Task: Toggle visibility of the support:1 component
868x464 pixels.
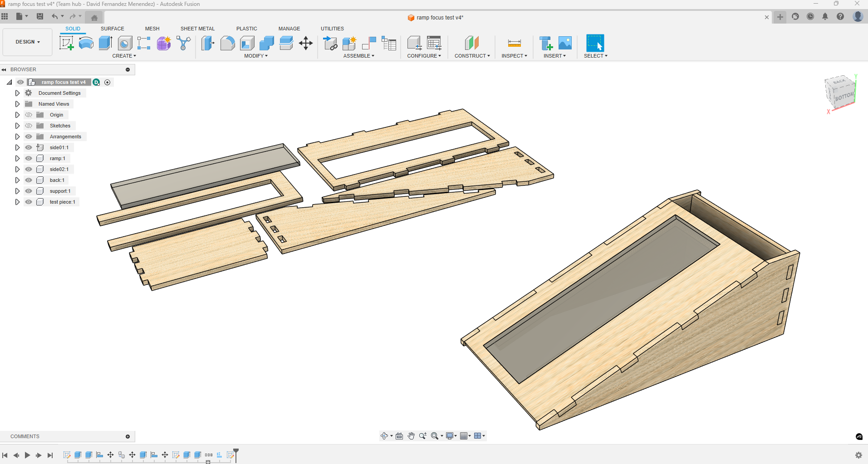Action: [x=28, y=190]
